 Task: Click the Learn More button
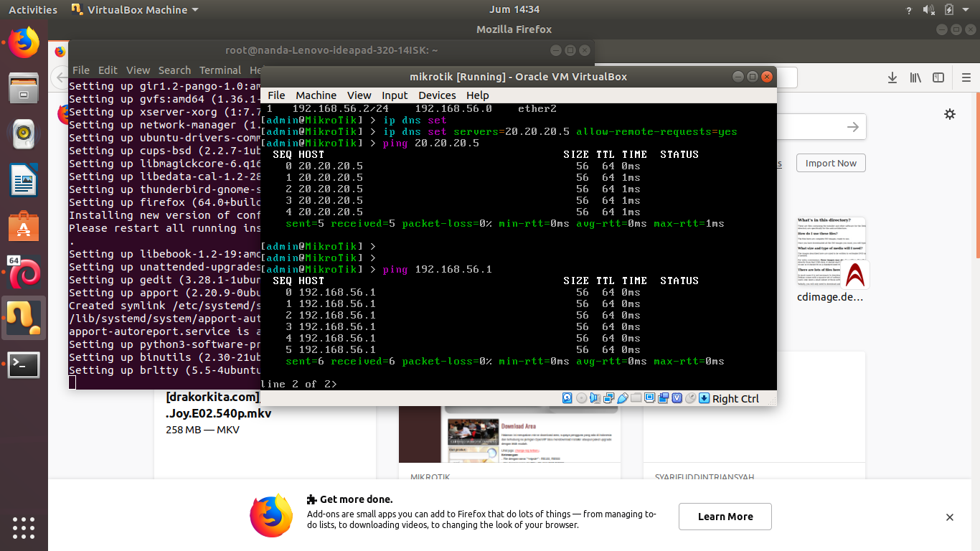[725, 517]
